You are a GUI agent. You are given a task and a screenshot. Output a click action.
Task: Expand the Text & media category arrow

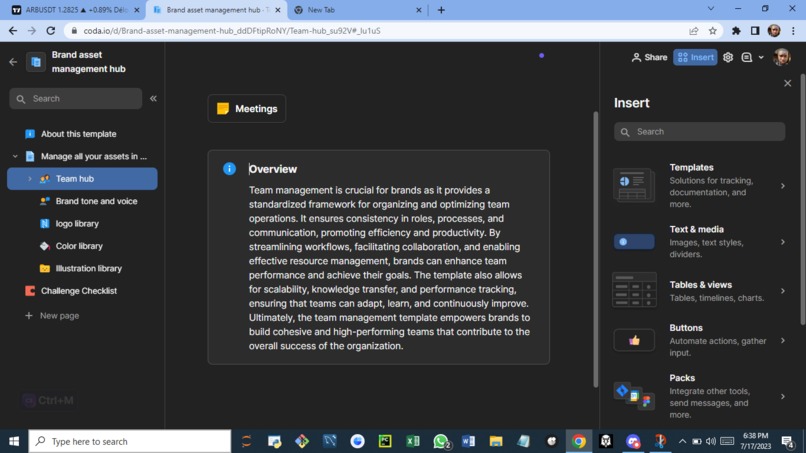(x=782, y=242)
